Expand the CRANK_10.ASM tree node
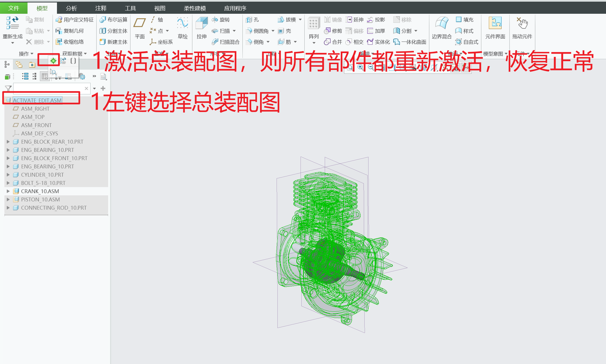 8,191
